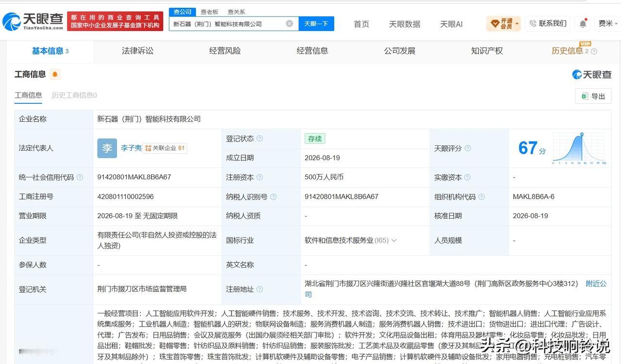This screenshot has width=621, height=364.
Task: Open legal representative 李子夷 link
Action: [x=131, y=148]
